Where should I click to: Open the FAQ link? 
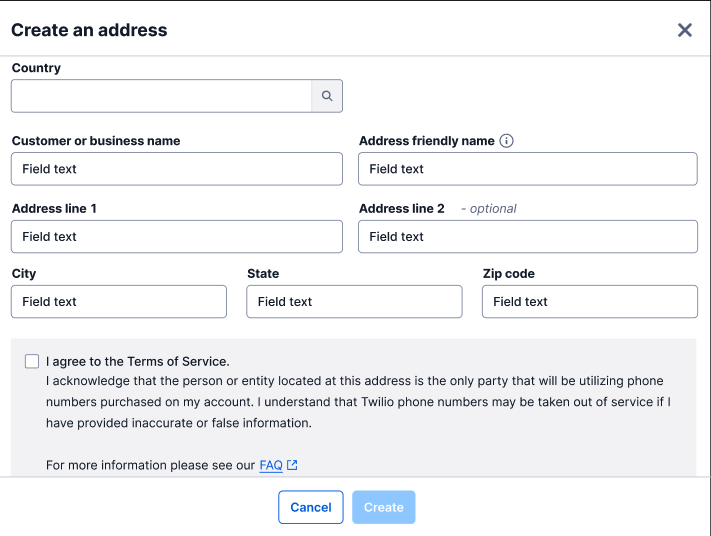(x=270, y=465)
